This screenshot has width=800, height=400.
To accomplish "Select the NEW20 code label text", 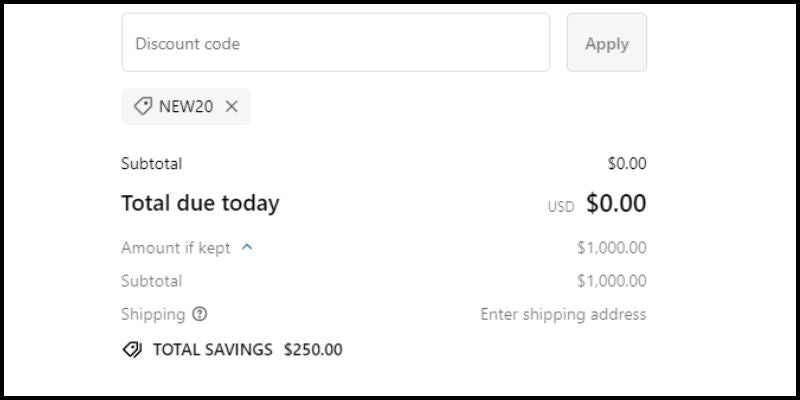I will click(186, 107).
